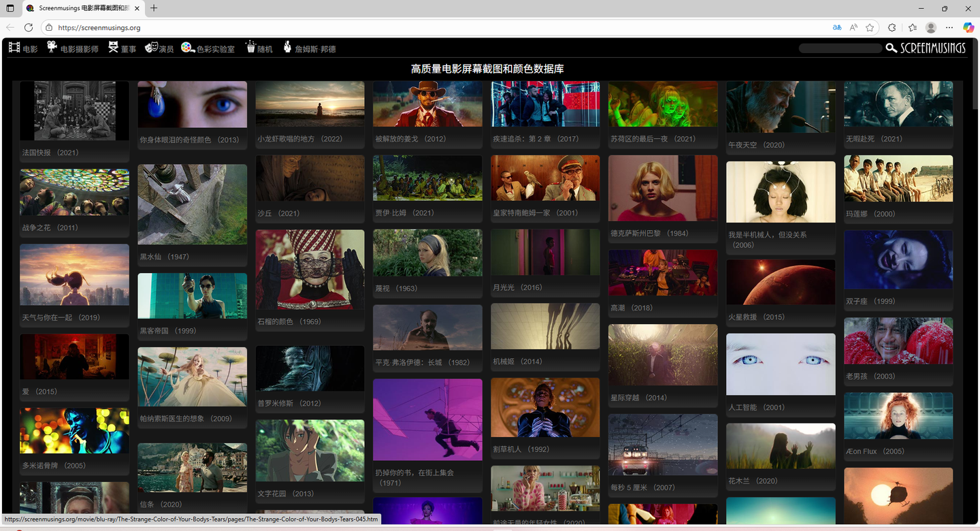
Task: Open the 战争之花 (2011) thumbnail
Action: coord(74,192)
